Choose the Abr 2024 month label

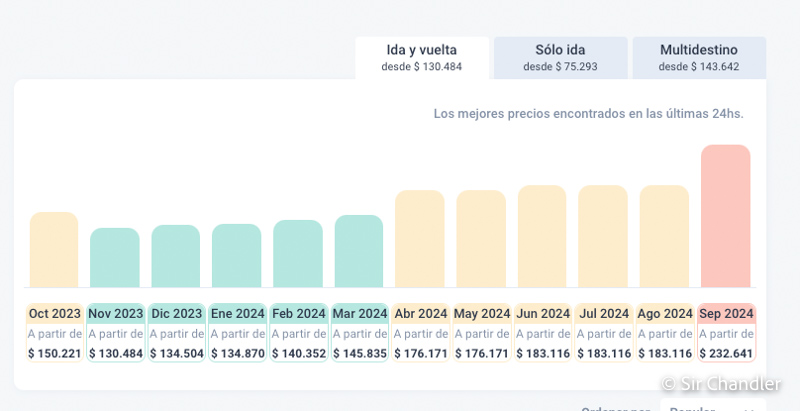[x=420, y=313]
